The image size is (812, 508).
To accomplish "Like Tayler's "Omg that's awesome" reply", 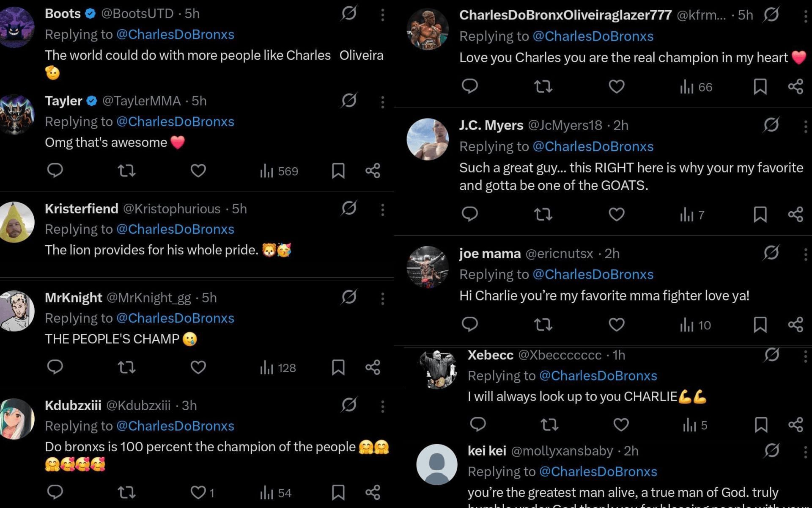I will tap(198, 171).
